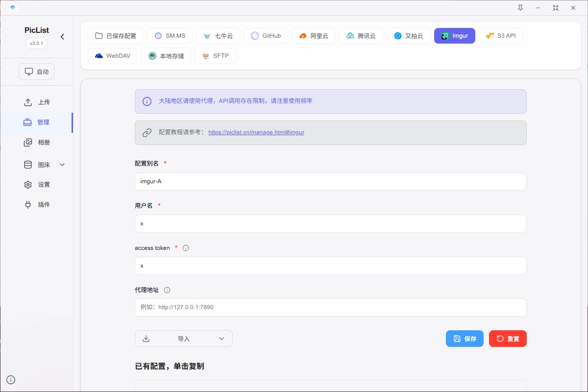Click the floppy disk icon in 保存

pos(457,339)
